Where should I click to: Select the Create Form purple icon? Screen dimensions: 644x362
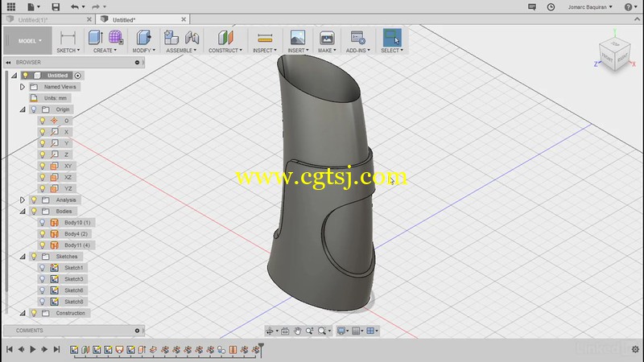click(116, 37)
